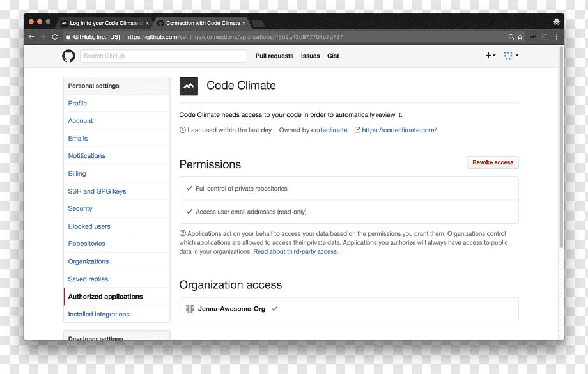The width and height of the screenshot is (588, 374).
Task: Select Connection with Code Climate tab
Action: click(203, 23)
